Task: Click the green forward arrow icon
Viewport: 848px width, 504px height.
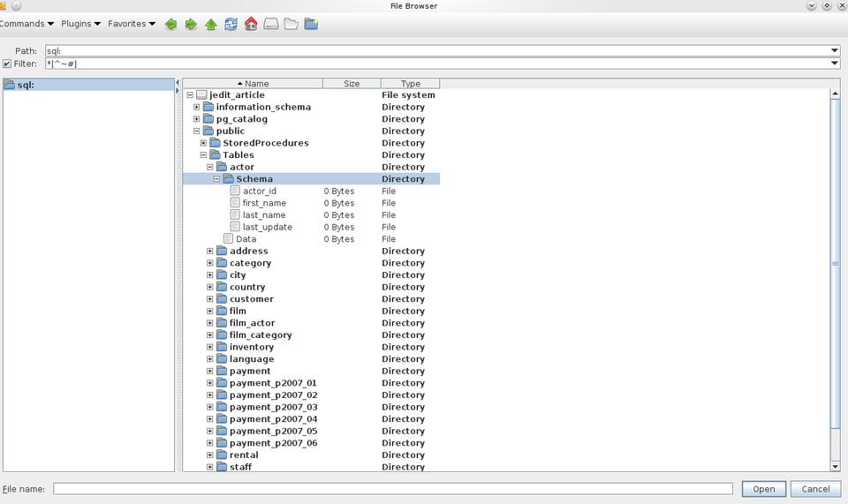Action: click(x=191, y=24)
